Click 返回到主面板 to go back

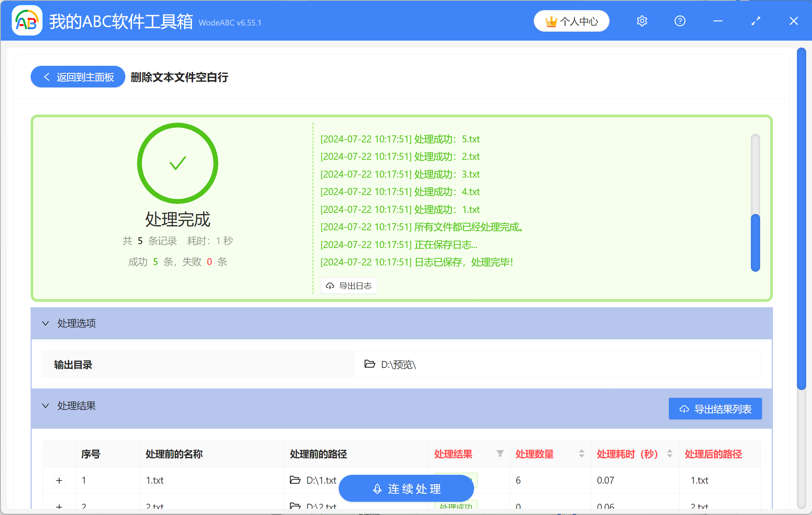pos(77,77)
